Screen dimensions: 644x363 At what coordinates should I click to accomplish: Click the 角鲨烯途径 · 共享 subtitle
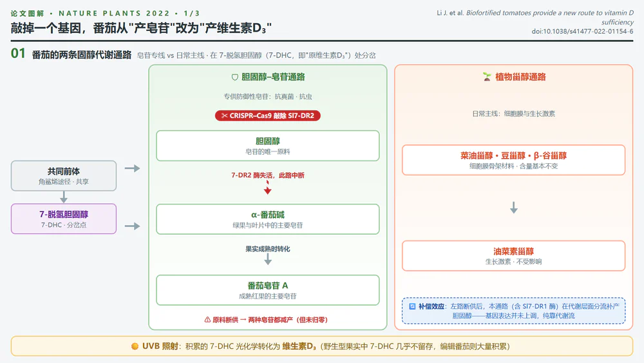[64, 182]
